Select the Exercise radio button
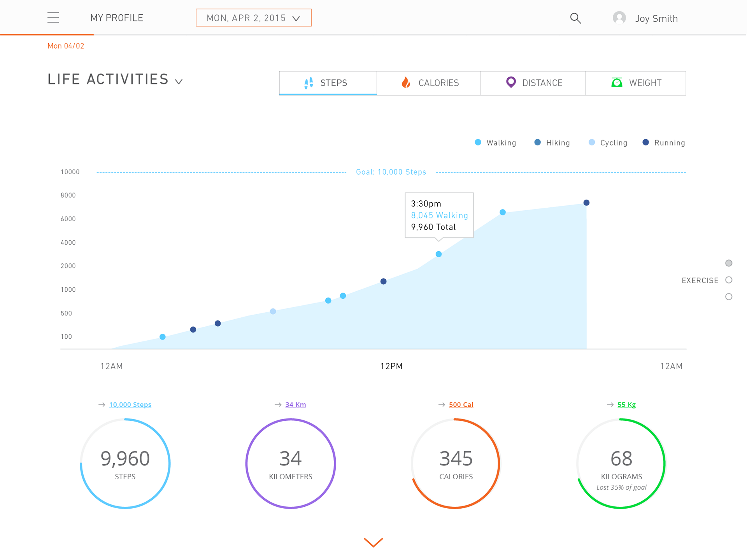The width and height of the screenshot is (747, 560). click(729, 280)
